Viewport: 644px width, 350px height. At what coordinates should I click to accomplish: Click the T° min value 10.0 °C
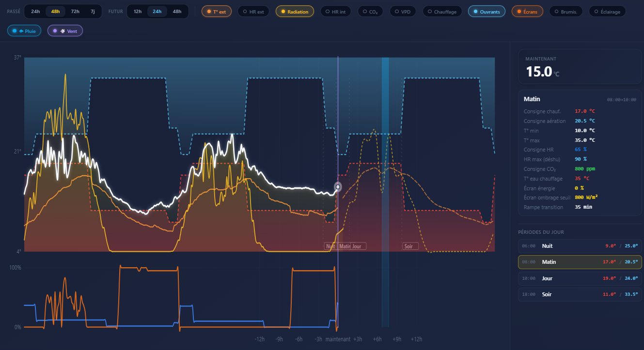pyautogui.click(x=585, y=131)
